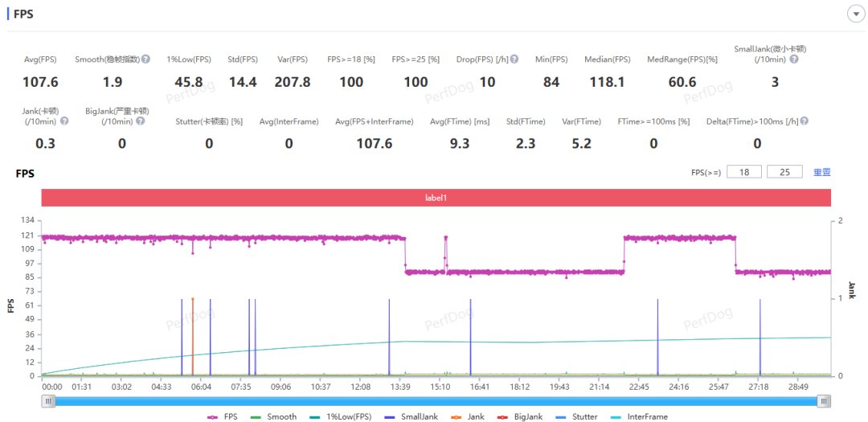Collapse the FPS panel with the top-right arrow
Image resolution: width=868 pixels, height=422 pixels.
tap(854, 14)
